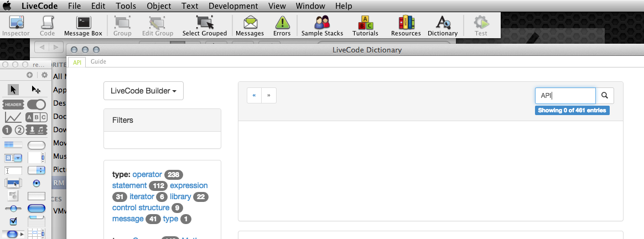Open the Resources books icon
This screenshot has width=644, height=239.
(x=406, y=26)
